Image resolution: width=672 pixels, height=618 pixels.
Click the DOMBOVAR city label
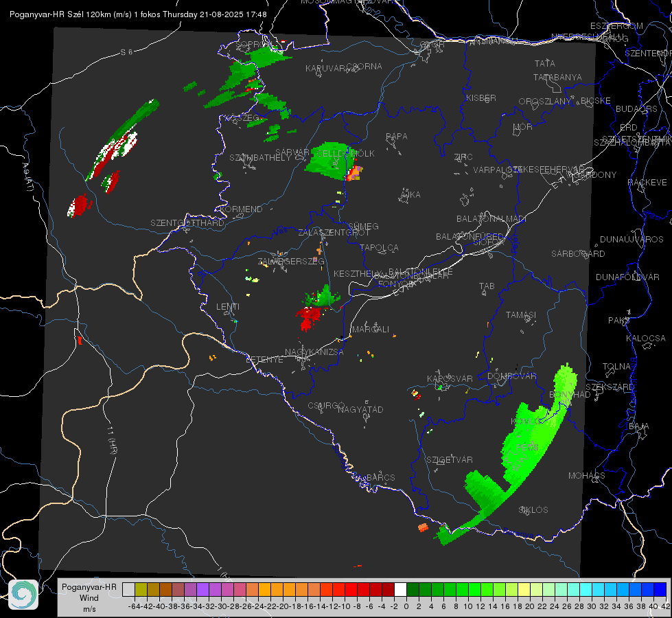pyautogui.click(x=512, y=376)
